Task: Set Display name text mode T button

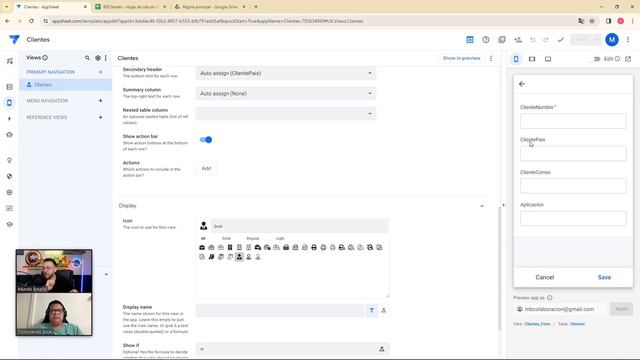Action: point(371,311)
